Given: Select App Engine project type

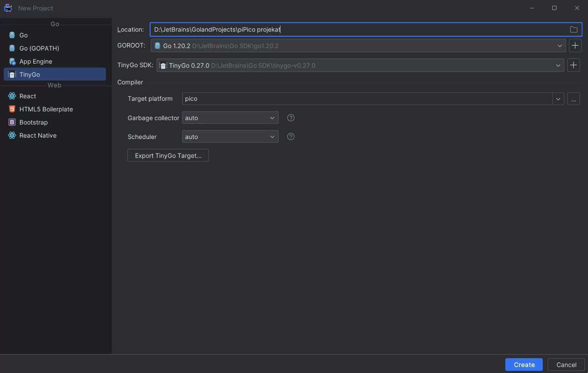Looking at the screenshot, I should pyautogui.click(x=55, y=61).
